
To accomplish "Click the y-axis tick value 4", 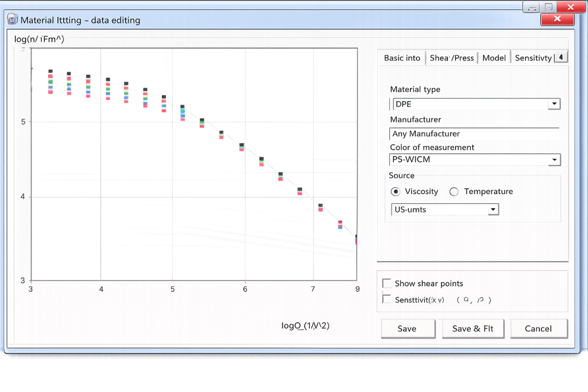I will tap(23, 196).
